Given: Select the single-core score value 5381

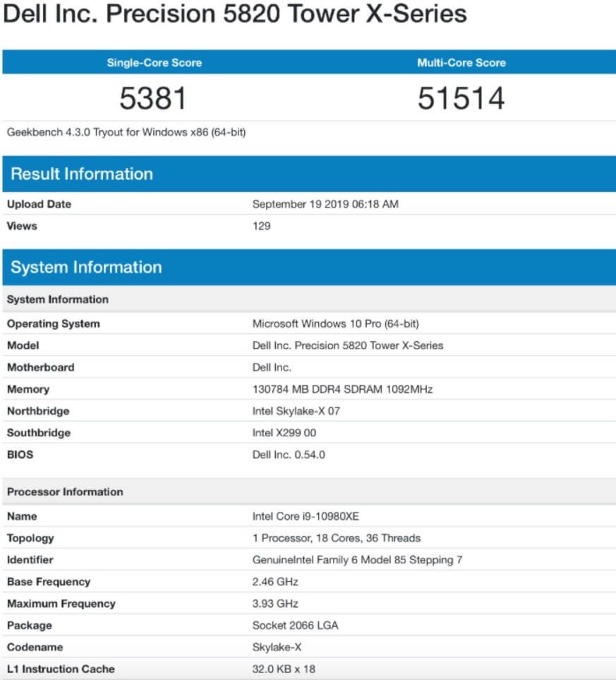Looking at the screenshot, I should pos(153,98).
